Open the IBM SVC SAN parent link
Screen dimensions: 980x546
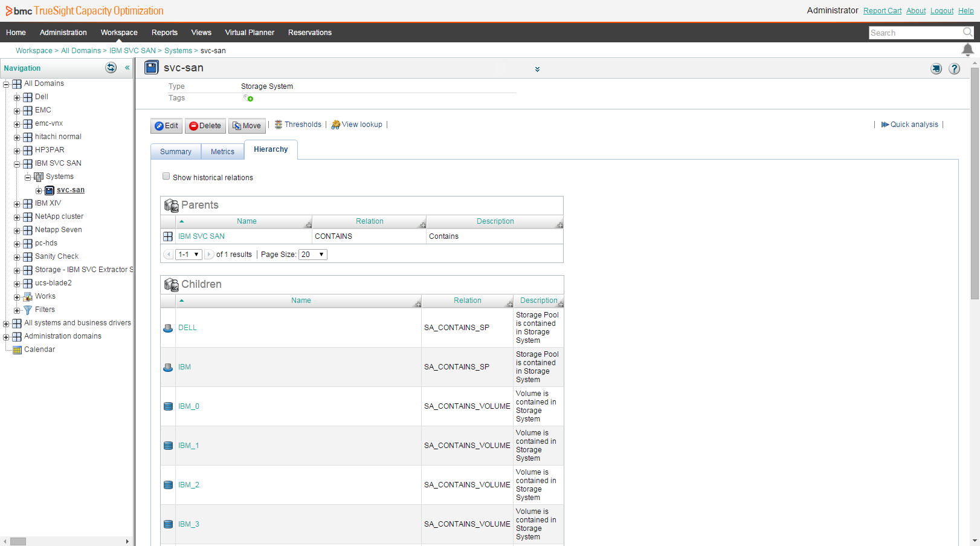(201, 236)
